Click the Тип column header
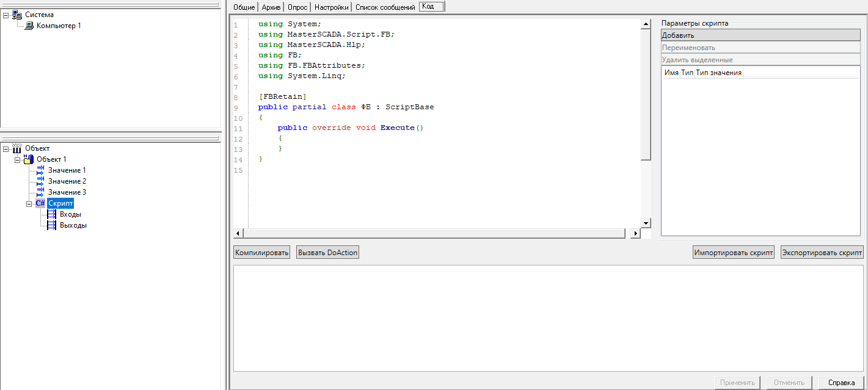 click(687, 73)
